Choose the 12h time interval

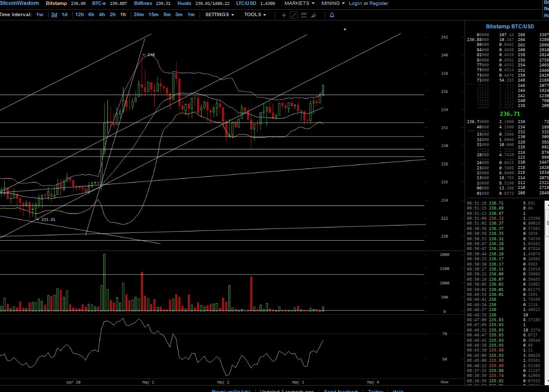click(x=80, y=15)
